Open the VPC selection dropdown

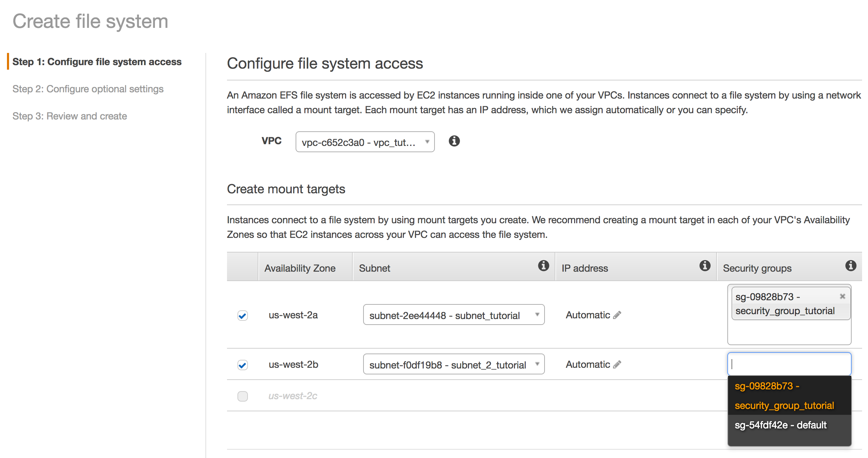point(365,142)
